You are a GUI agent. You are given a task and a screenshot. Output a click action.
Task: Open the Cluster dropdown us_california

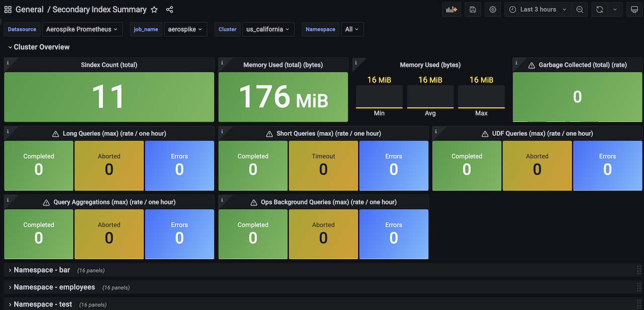point(268,29)
